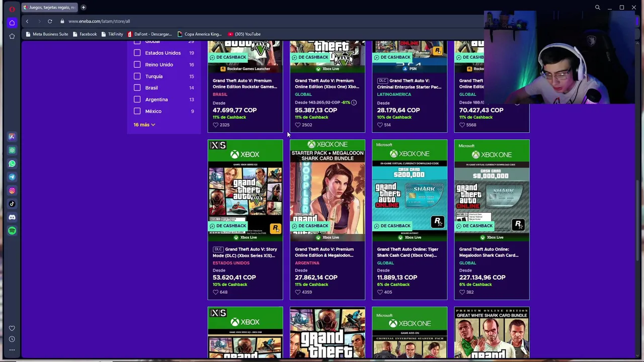Check the Turquía region filter
This screenshot has width=644, height=362.
pos(137,76)
